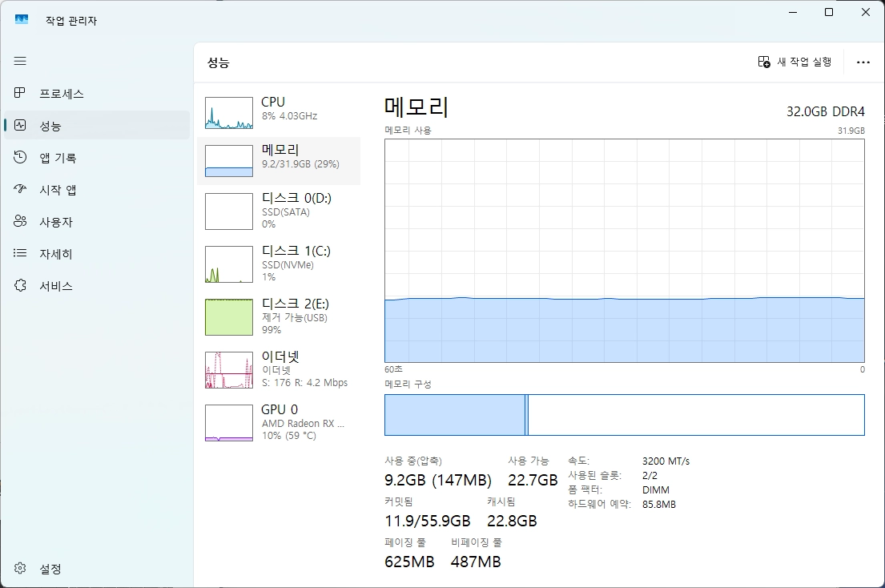This screenshot has width=885, height=588.
Task: Select the 디스크 1(C:) graph thumbnail
Action: tap(228, 264)
